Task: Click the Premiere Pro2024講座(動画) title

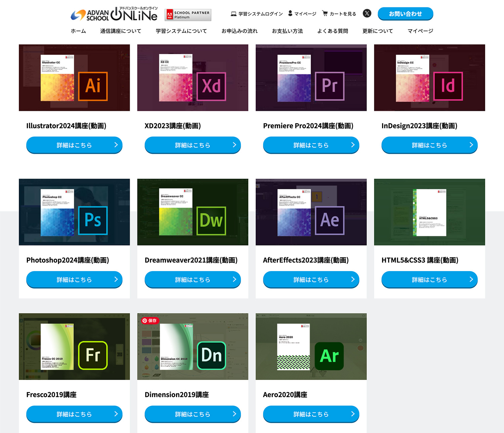Action: (308, 126)
